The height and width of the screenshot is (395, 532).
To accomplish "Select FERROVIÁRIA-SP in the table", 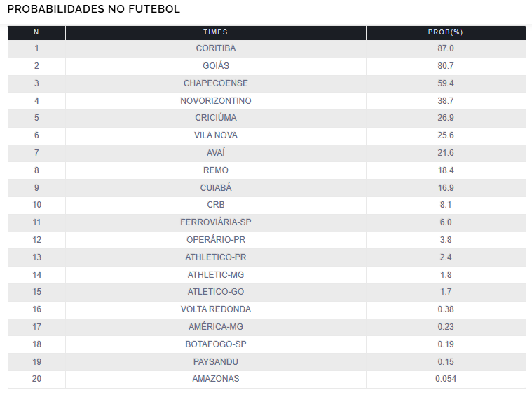I will click(216, 222).
